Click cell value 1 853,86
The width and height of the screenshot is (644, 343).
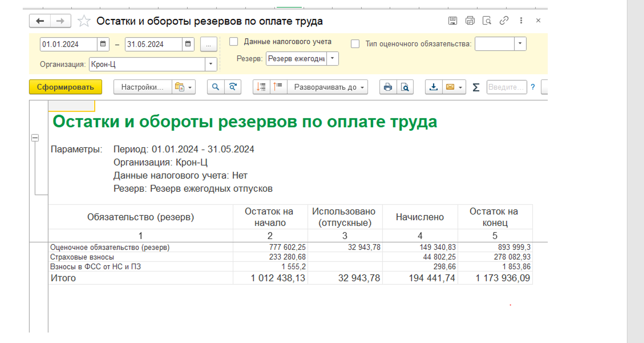tap(516, 267)
